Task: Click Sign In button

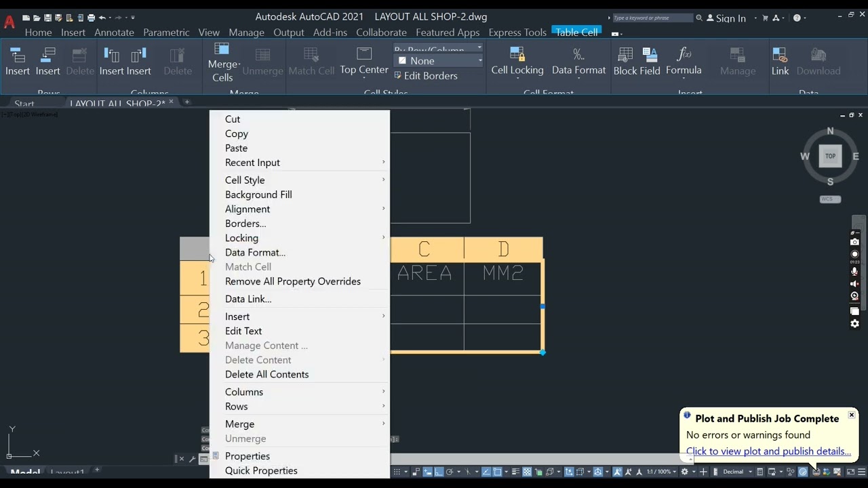Action: (726, 18)
